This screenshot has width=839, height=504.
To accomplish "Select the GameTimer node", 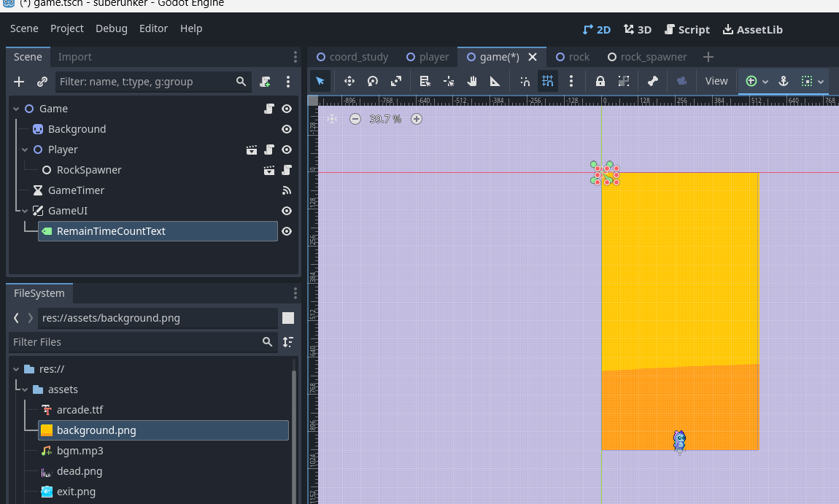I will [x=76, y=190].
